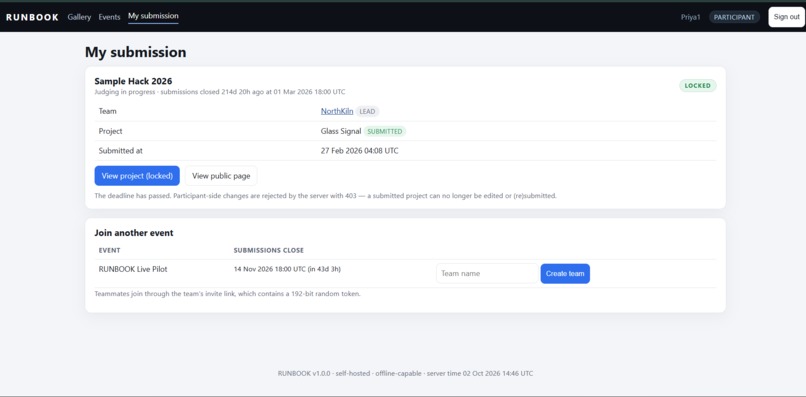
Task: Click the 27 Feb 2026 04:08 UTC timestamp
Action: 359,151
